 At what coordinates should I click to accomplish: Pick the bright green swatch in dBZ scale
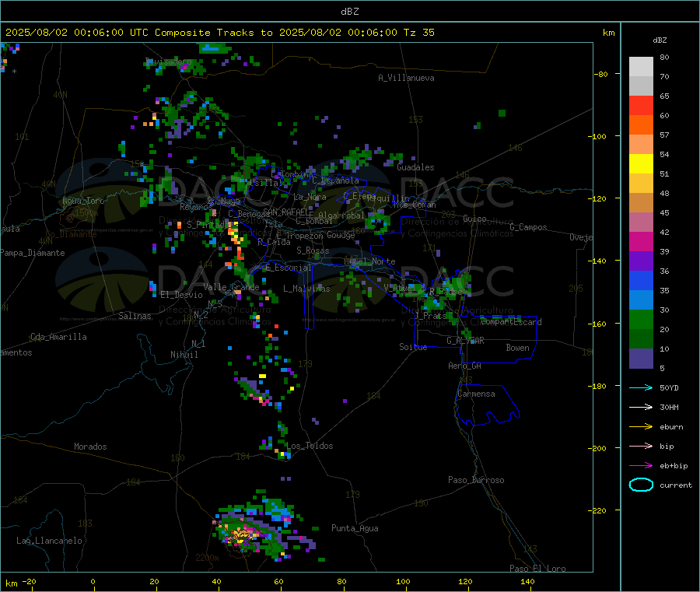point(641,319)
